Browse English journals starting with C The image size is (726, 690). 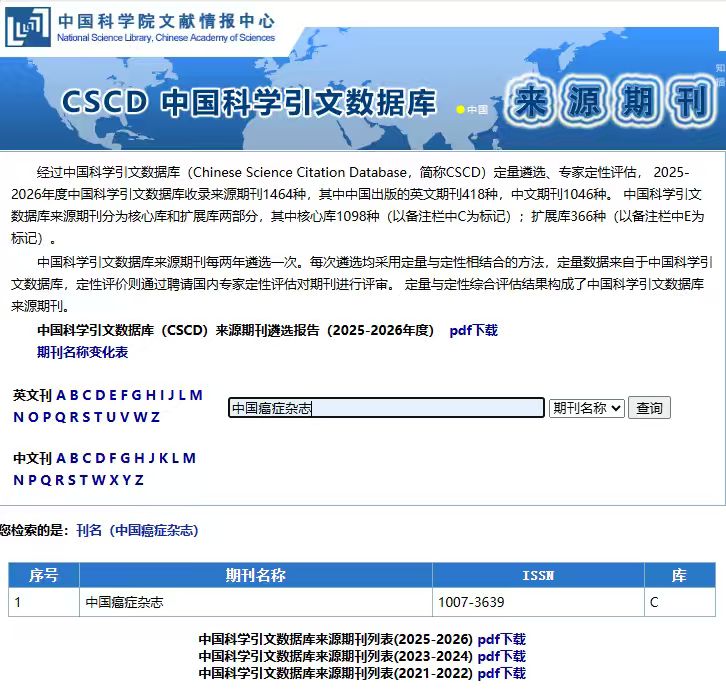click(x=87, y=395)
